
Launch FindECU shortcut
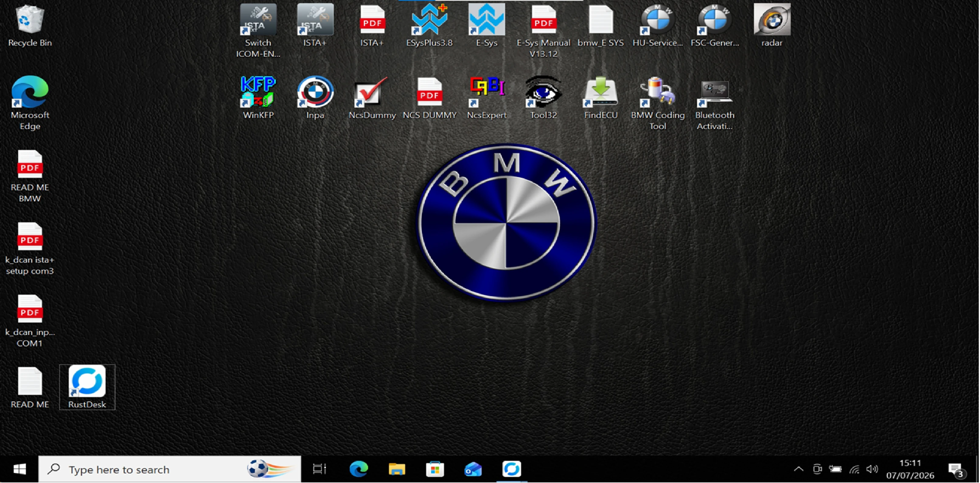coord(601,98)
